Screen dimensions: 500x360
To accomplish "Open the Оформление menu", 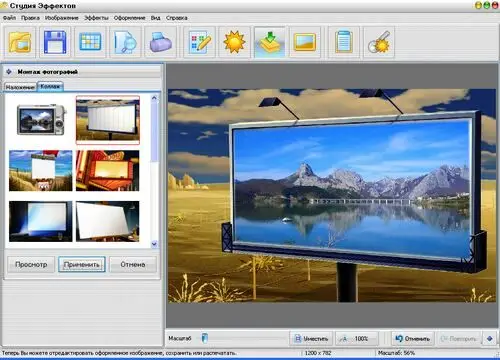I will click(x=129, y=18).
